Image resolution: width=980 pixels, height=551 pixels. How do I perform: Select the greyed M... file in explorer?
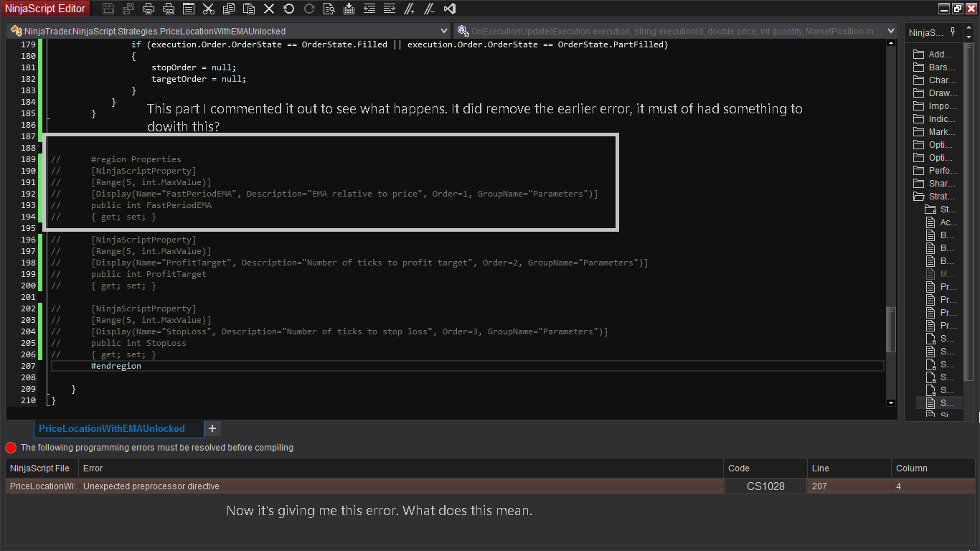(x=940, y=274)
